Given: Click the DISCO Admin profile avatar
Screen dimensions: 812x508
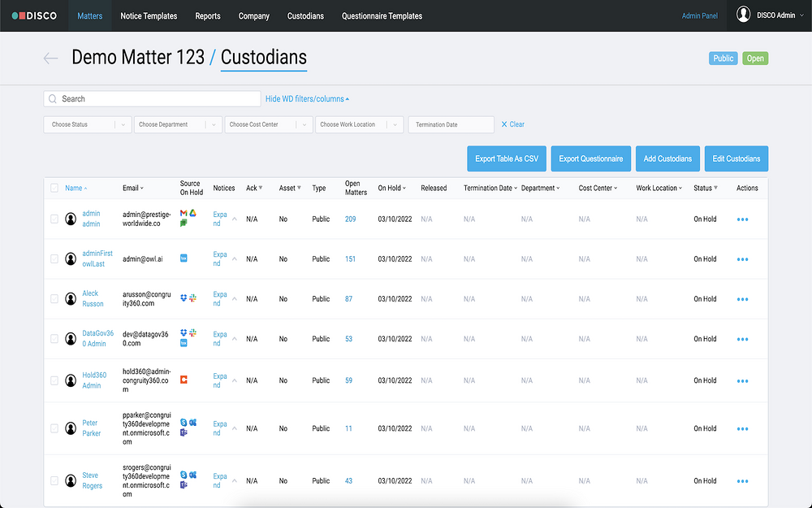Looking at the screenshot, I should (x=743, y=15).
